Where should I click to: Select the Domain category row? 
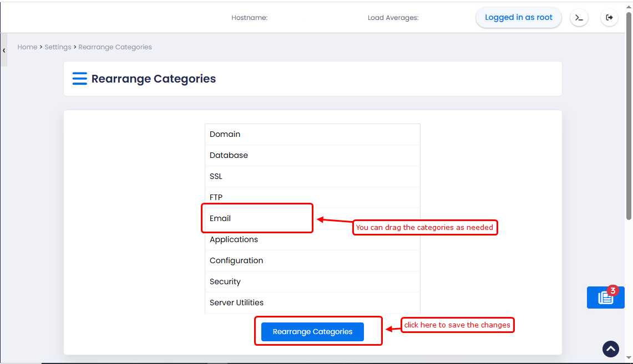(312, 134)
